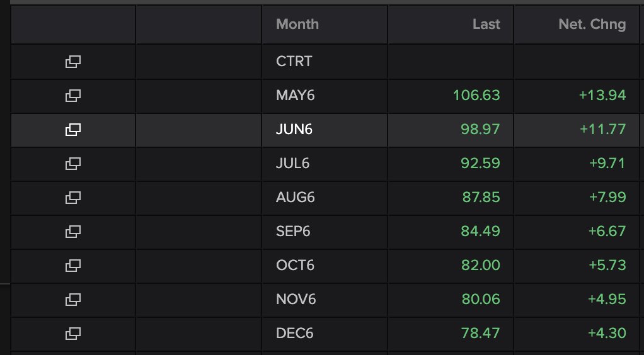Click the pop-out icon in MAY6 row
The image size is (644, 355).
72,96
